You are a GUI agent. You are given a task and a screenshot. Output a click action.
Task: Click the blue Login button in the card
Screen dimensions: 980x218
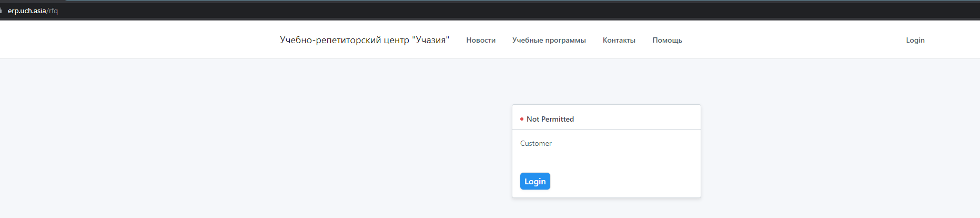[x=535, y=181]
